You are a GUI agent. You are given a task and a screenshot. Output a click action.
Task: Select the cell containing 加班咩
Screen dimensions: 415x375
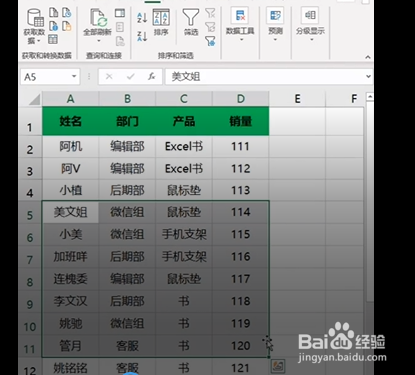click(x=70, y=256)
